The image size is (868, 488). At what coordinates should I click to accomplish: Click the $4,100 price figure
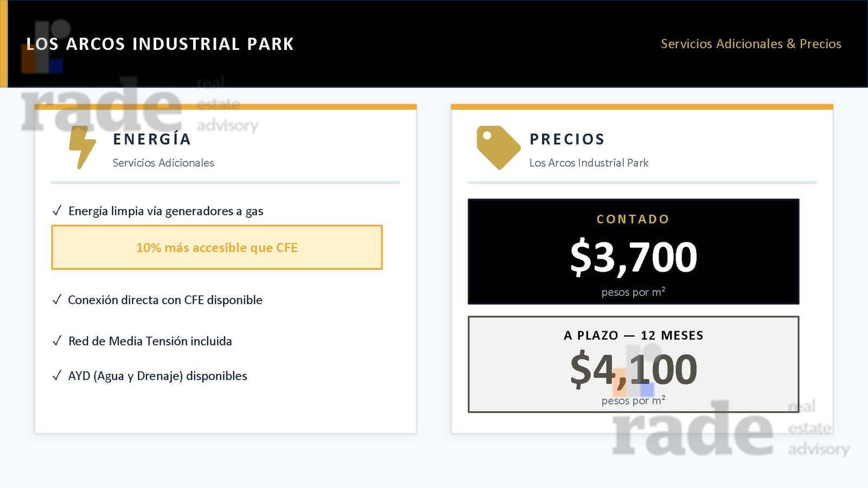pyautogui.click(x=634, y=369)
